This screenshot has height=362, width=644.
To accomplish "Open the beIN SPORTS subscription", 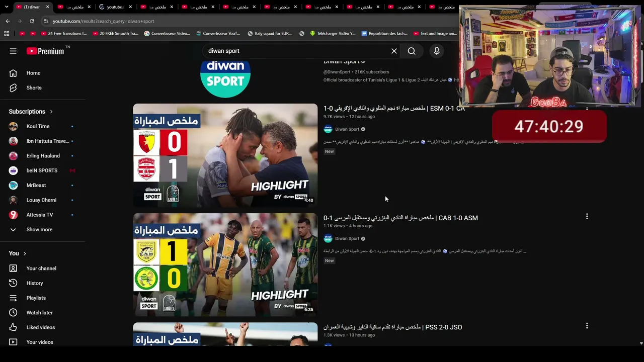I will [x=43, y=170].
